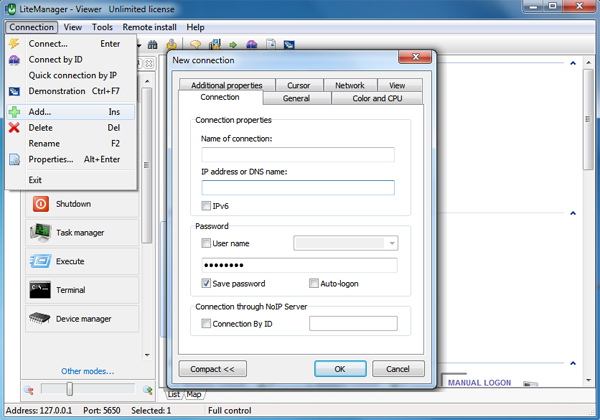Click the blue Demonstration toolbar icon
Screen dimensions: 600x420
pos(289,45)
